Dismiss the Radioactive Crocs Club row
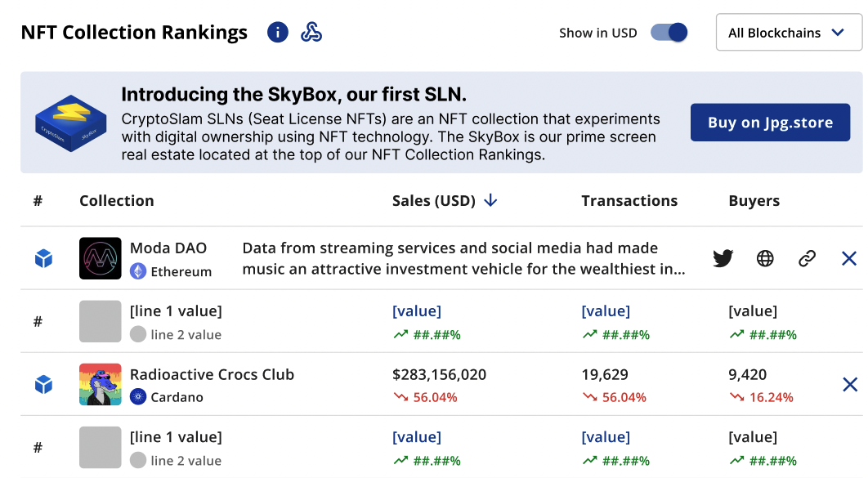The height and width of the screenshot is (478, 868). (849, 384)
